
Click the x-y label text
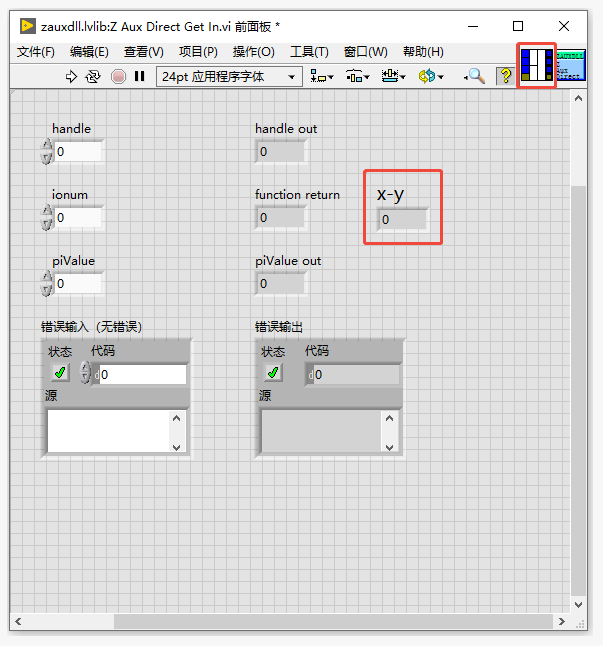[x=390, y=194]
